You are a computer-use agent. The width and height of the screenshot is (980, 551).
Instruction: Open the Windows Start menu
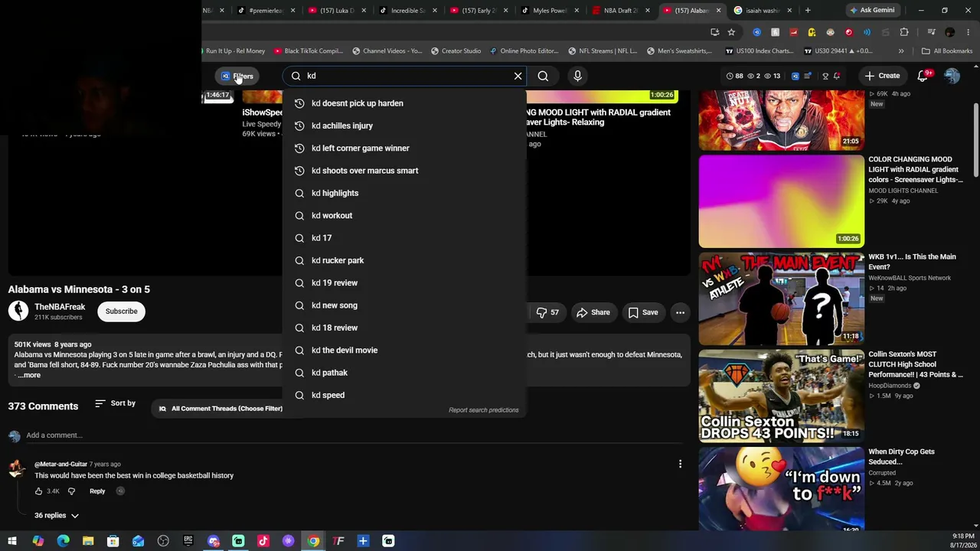pyautogui.click(x=13, y=541)
